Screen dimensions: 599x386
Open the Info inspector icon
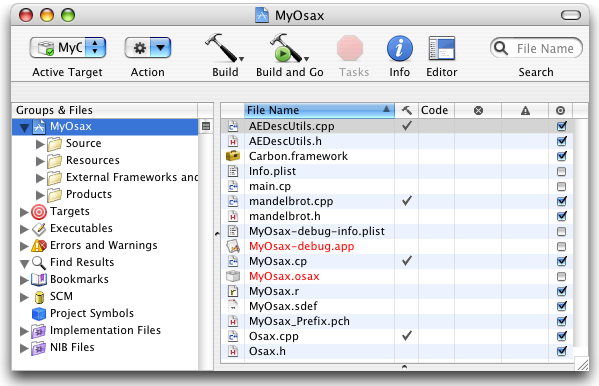[400, 49]
